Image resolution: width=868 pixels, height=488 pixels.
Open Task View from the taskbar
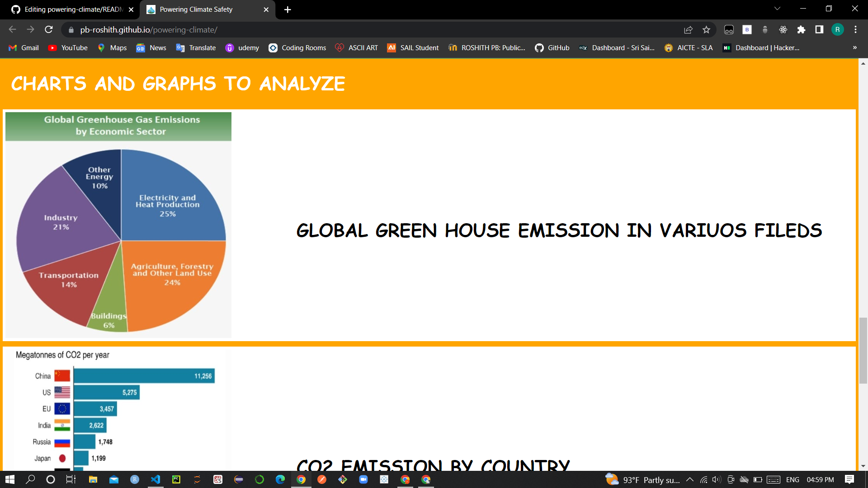[x=71, y=480]
